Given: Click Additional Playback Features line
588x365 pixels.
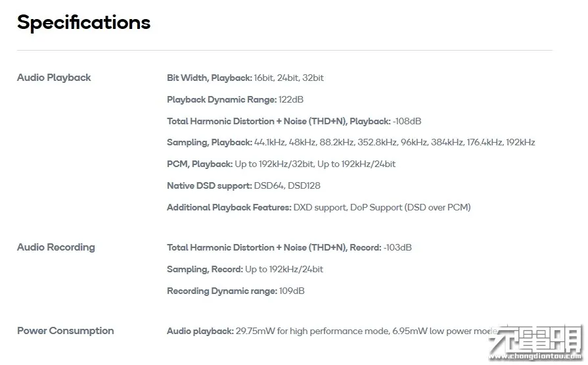Looking at the screenshot, I should (x=319, y=207).
